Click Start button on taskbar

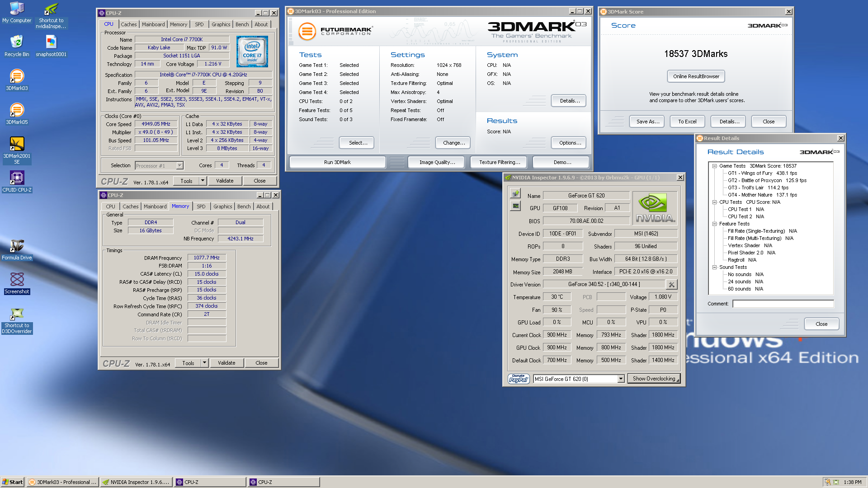12,482
